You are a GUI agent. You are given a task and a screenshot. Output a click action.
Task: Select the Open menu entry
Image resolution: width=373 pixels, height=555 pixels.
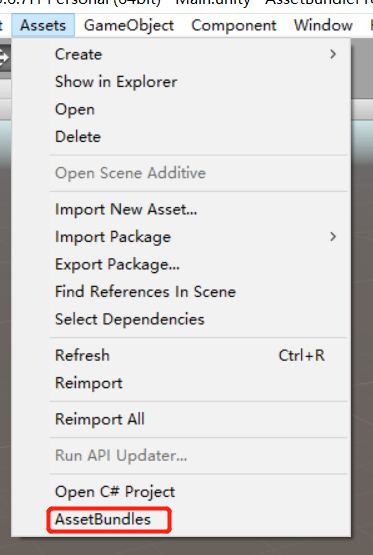181,109
